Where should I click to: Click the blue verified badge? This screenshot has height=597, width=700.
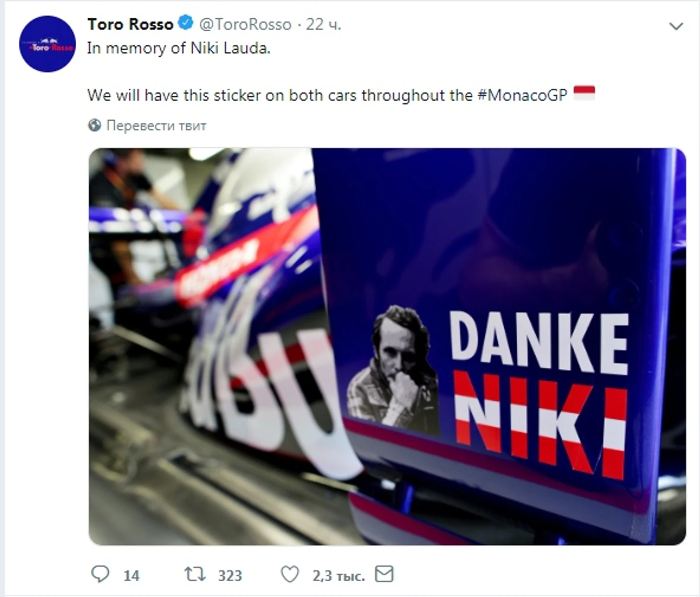tap(186, 23)
